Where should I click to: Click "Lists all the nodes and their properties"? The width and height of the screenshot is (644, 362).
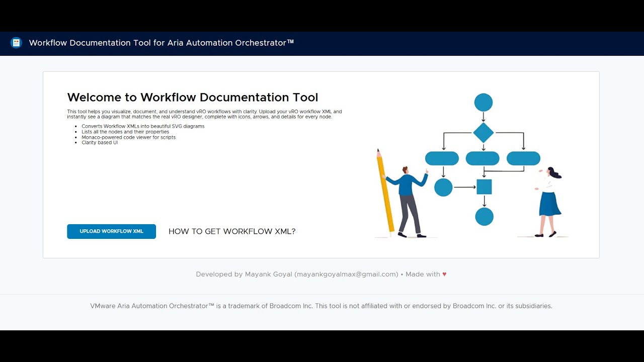click(x=125, y=132)
